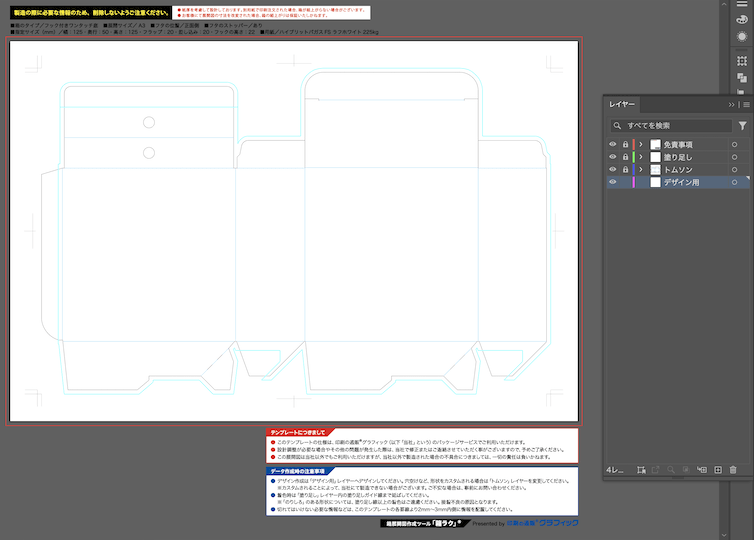Delete selected layer with trash icon
The image size is (754, 540).
(733, 469)
